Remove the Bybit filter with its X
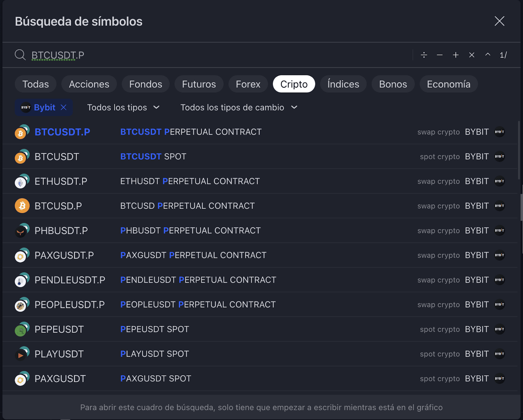 tap(64, 107)
